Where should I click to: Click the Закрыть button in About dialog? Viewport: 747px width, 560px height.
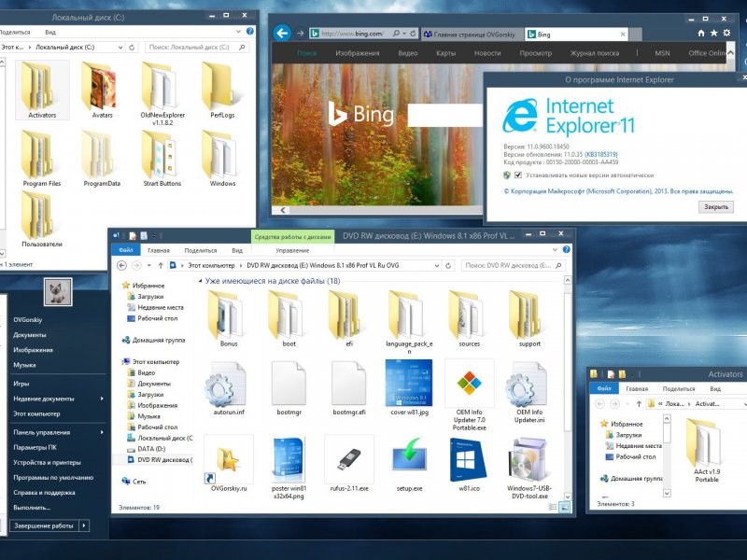point(716,206)
